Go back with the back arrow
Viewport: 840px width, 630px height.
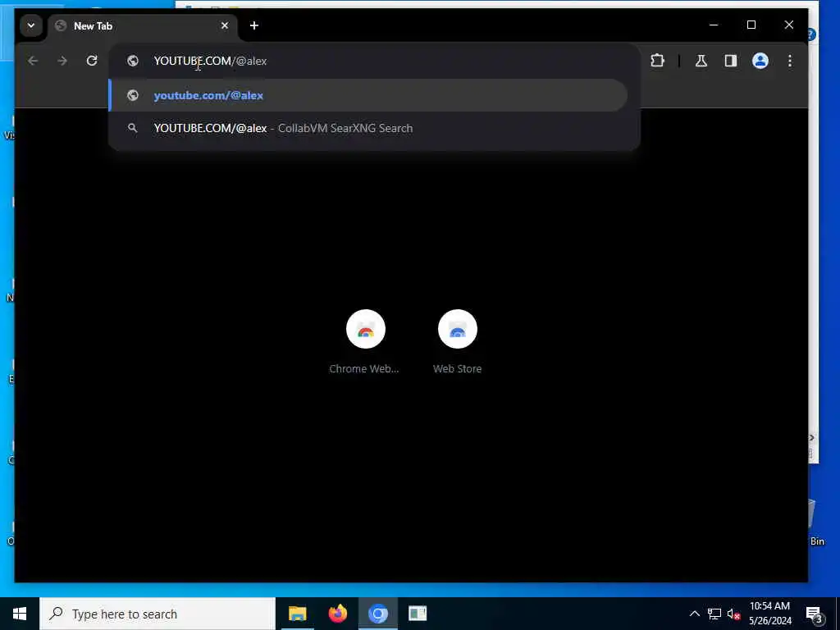click(x=33, y=61)
